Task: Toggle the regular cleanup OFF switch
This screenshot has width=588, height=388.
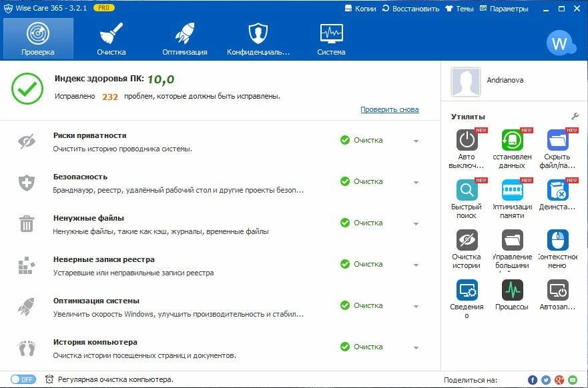Action: point(23,379)
